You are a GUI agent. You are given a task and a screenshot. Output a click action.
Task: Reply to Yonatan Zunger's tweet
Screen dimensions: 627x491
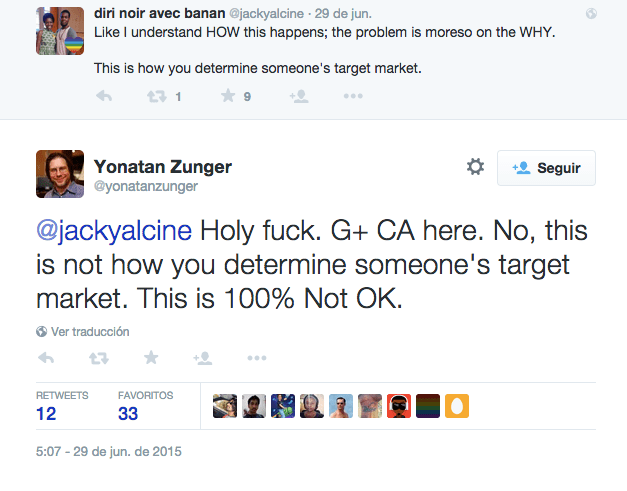pyautogui.click(x=46, y=357)
